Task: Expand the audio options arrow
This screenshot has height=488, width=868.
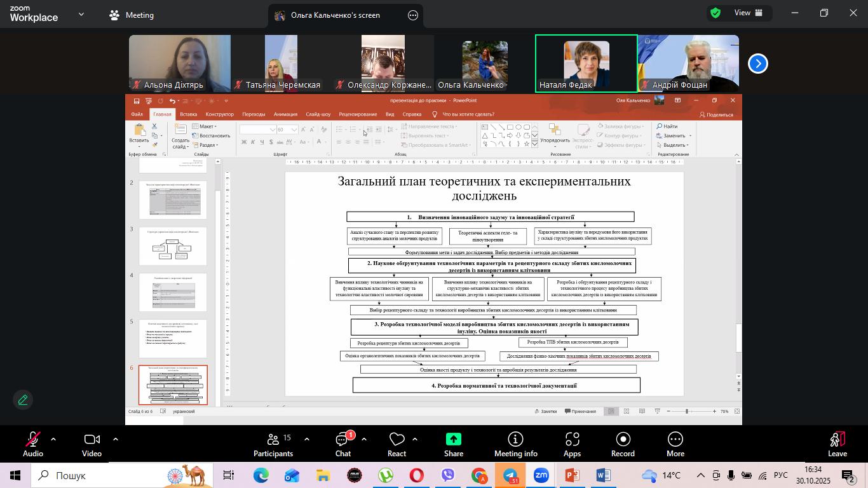Action: (x=53, y=439)
